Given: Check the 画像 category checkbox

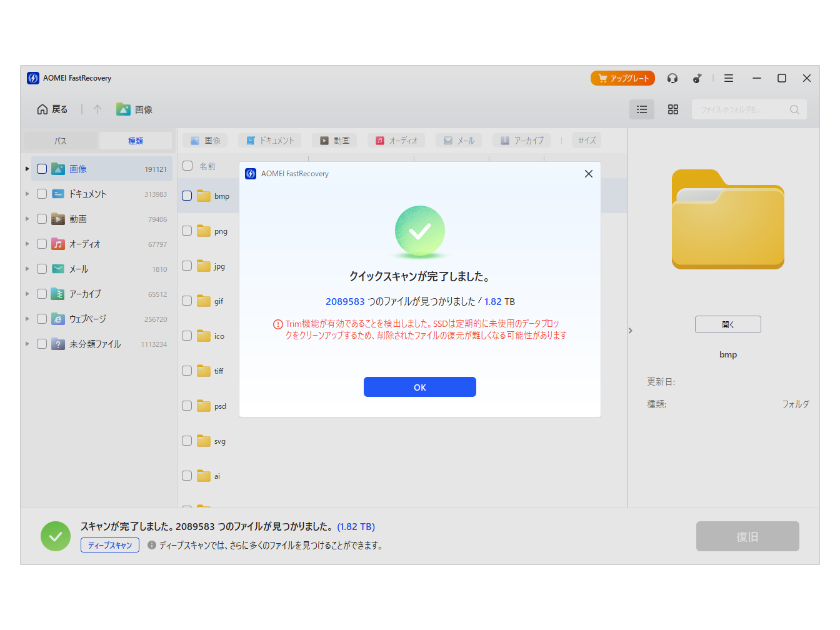Looking at the screenshot, I should click(x=42, y=169).
